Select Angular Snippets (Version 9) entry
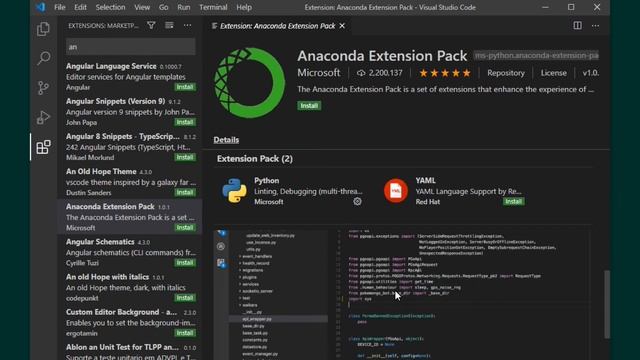Viewport: 640px width, 360px height. pyautogui.click(x=130, y=111)
